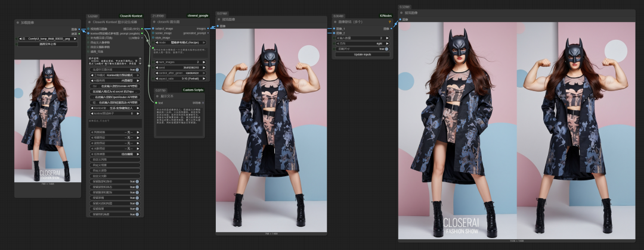The height and width of the screenshot is (250, 644).
Task: Collapse the middle 预览图像 preview node via title dot
Action: click(x=219, y=19)
